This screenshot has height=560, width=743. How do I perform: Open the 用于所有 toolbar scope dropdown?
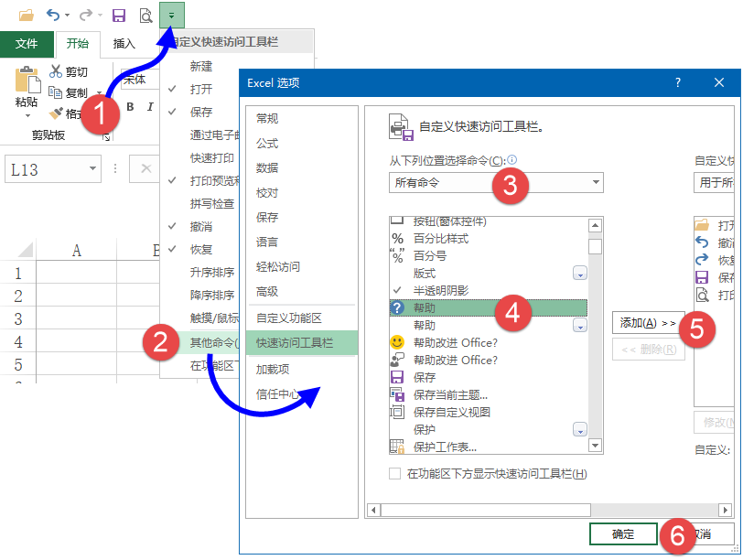pyautogui.click(x=714, y=182)
